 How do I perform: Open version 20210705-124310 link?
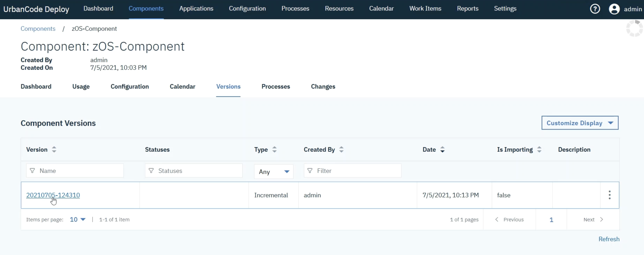[x=53, y=195]
